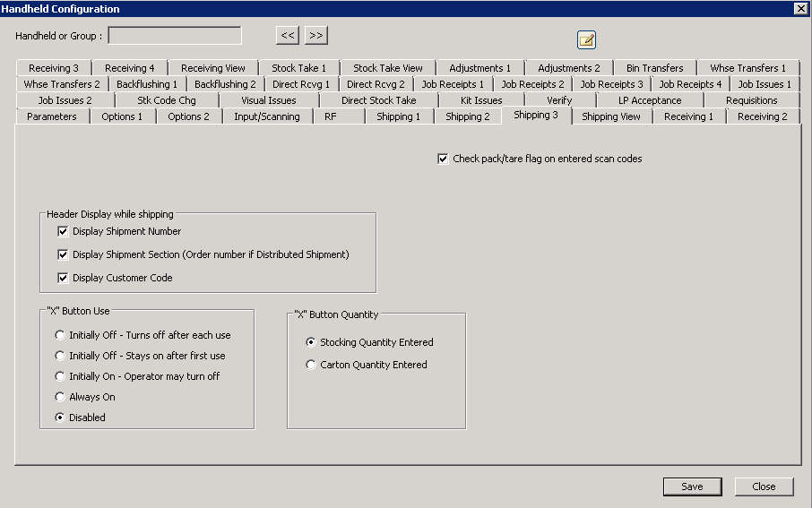Click the Handheld or Group input field
The image size is (812, 508).
175,36
